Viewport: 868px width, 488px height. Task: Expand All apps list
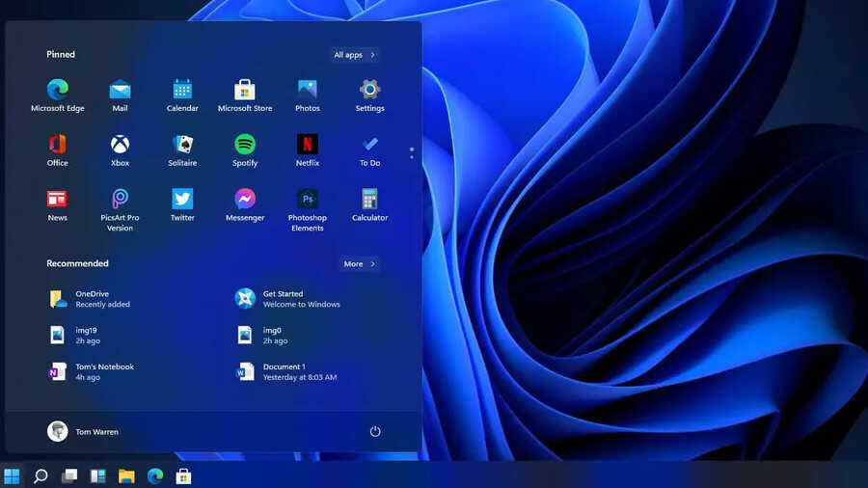354,55
